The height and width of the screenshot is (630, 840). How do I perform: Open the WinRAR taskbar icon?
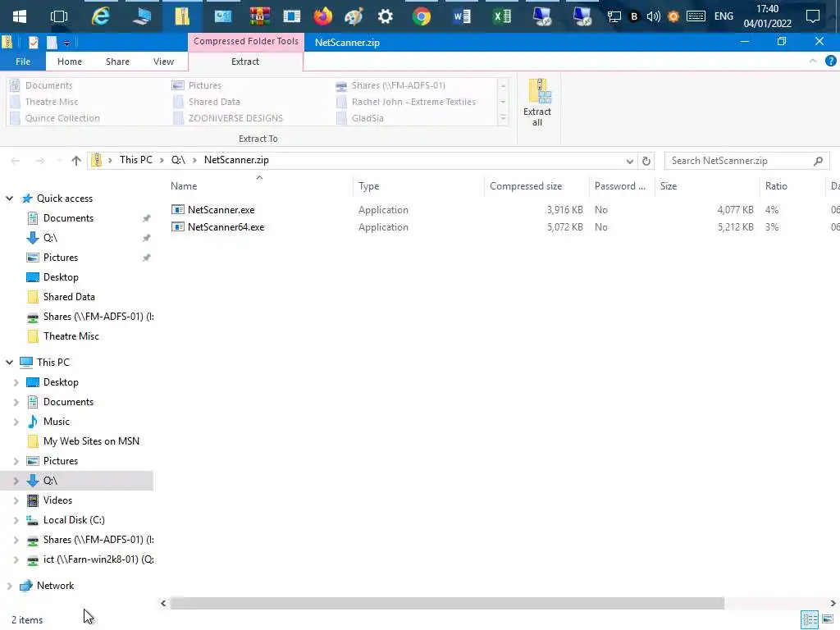coord(260,16)
